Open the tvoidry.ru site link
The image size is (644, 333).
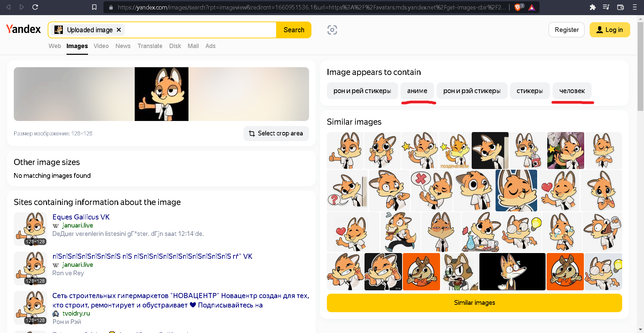pos(76,314)
